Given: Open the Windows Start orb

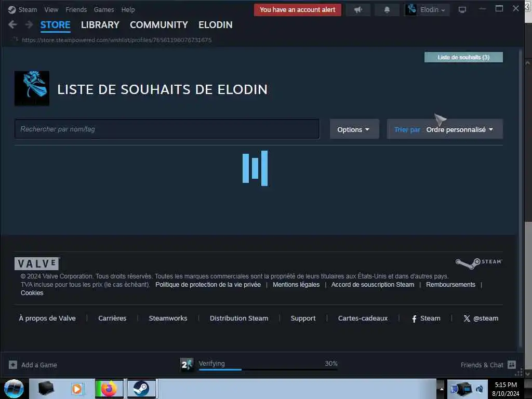Looking at the screenshot, I should (x=14, y=389).
